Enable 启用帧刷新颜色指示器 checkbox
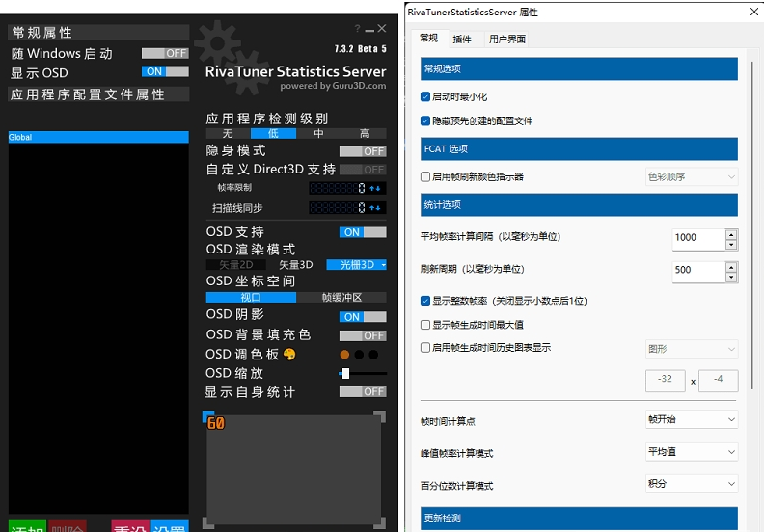This screenshot has width=764, height=532. click(x=425, y=176)
